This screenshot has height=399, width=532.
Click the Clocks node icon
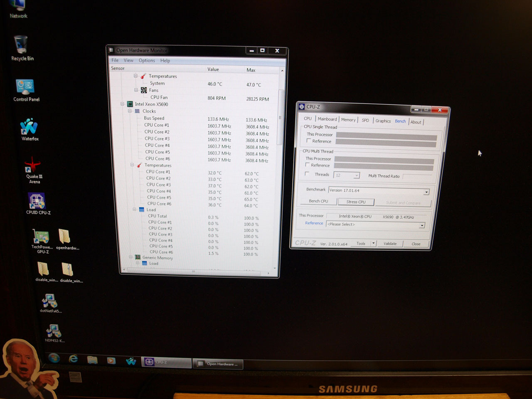click(x=137, y=111)
